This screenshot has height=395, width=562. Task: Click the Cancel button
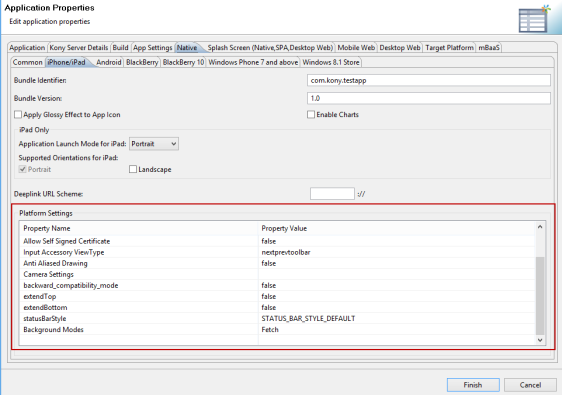(x=530, y=385)
